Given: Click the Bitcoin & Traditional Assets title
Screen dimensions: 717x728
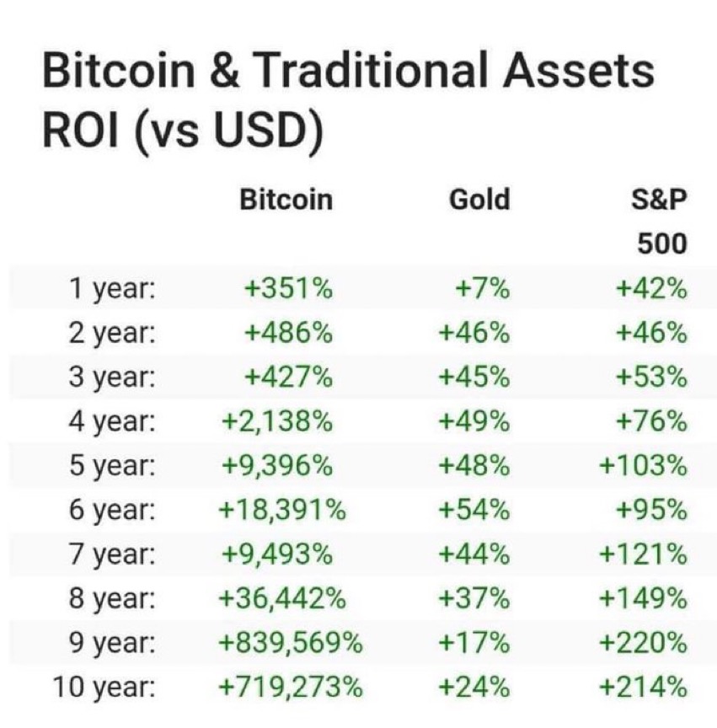Looking at the screenshot, I should click(348, 71).
